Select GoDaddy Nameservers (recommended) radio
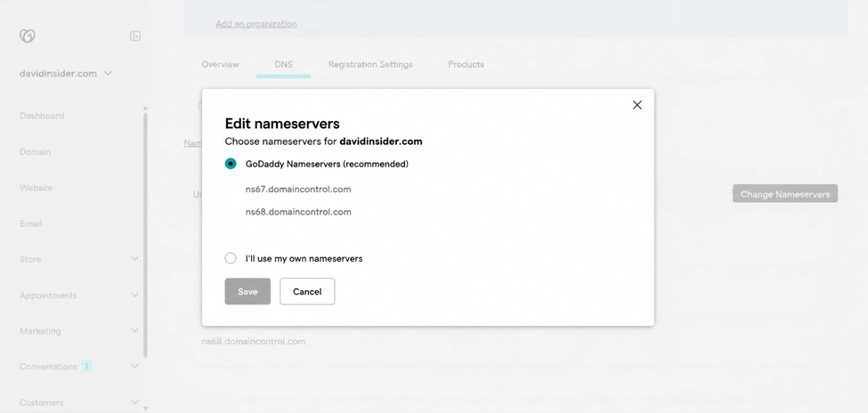The width and height of the screenshot is (868, 413). 231,164
